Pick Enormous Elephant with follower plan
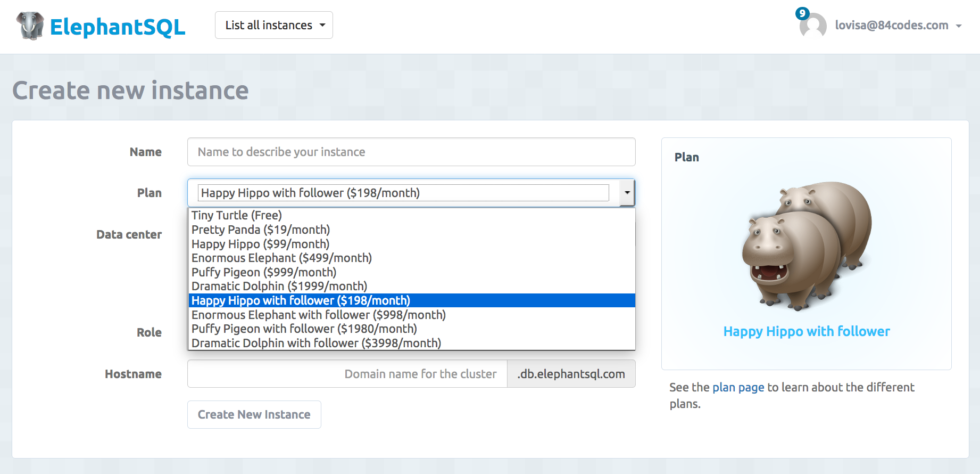The image size is (980, 474). (318, 315)
